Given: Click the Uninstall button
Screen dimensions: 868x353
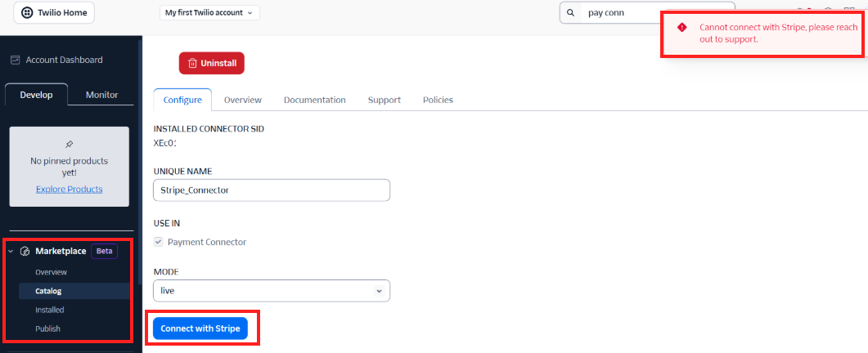Looking at the screenshot, I should coord(211,63).
